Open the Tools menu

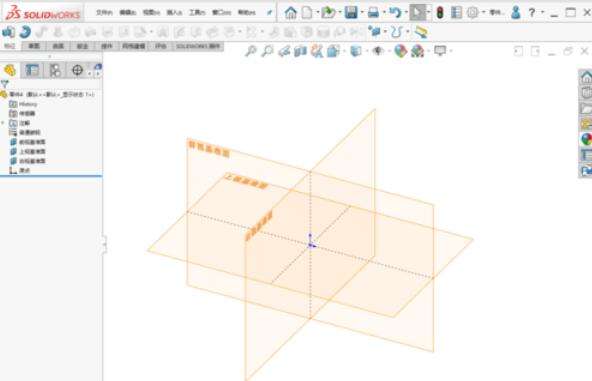pyautogui.click(x=197, y=12)
